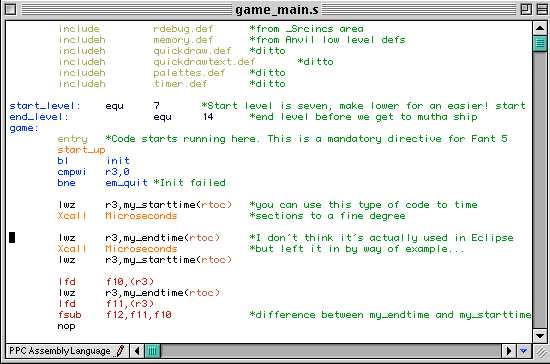550x364 pixels.
Task: Click the 'bne' instruction
Action: [66, 183]
